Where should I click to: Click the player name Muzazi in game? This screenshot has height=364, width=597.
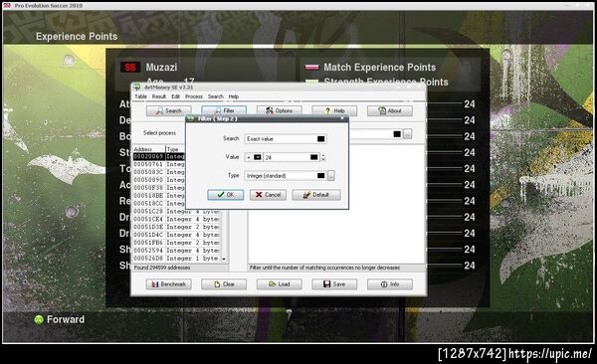161,68
